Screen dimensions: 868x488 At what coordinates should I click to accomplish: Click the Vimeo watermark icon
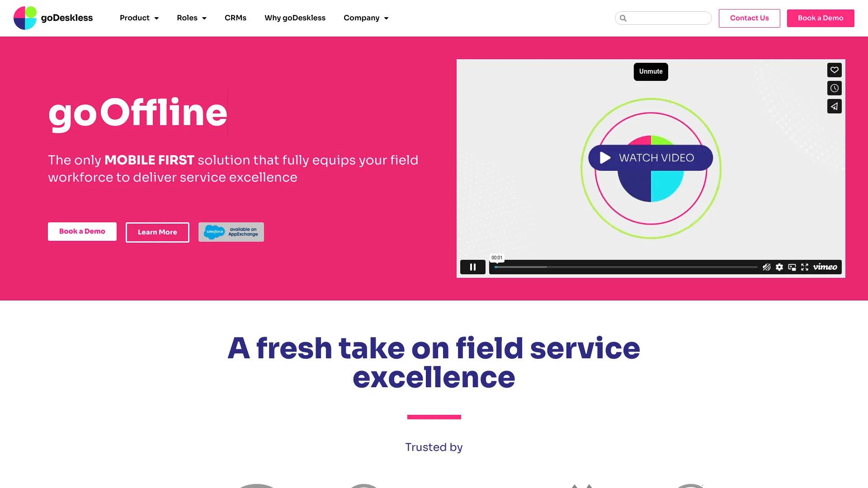[825, 267]
